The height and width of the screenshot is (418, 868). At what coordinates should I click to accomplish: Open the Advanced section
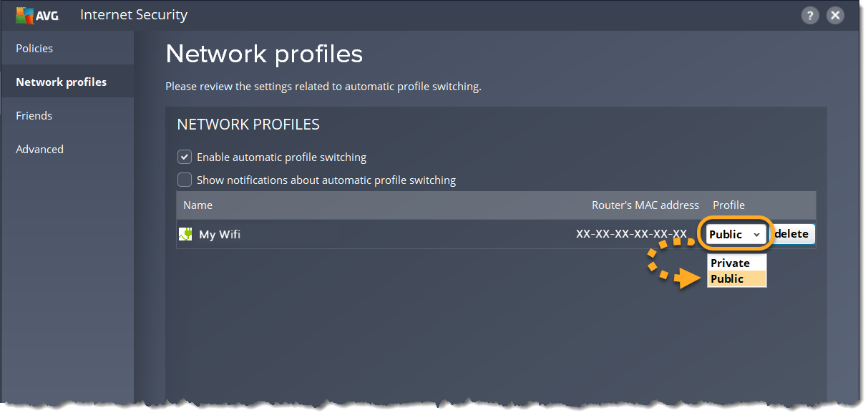[39, 149]
